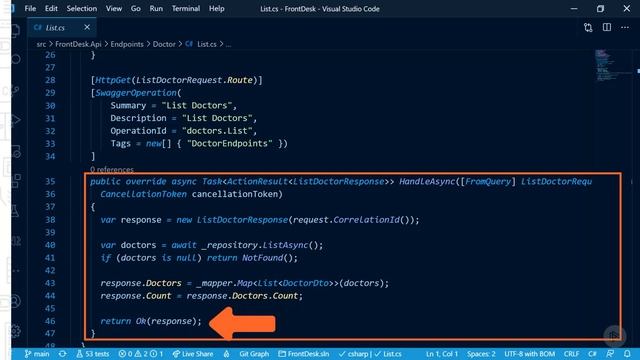This screenshot has height=360, width=640.
Task: Change indentation via Spaces: 2
Action: (481, 354)
